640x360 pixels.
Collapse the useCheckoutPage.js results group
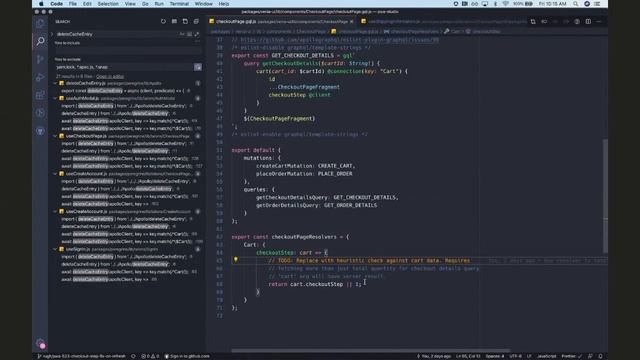pyautogui.click(x=56, y=136)
